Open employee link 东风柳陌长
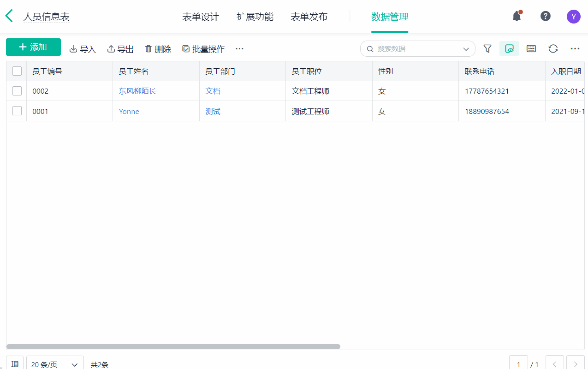588x369 pixels. 137,91
